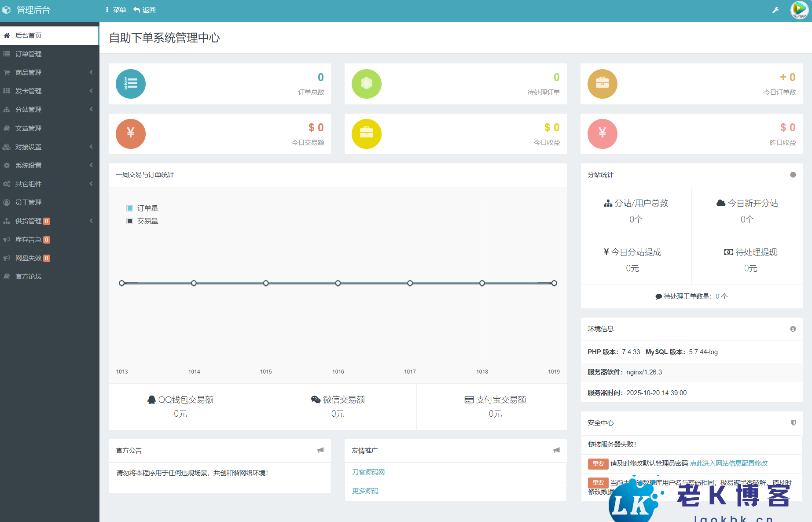Open the 刀客源码网 link
812x522 pixels.
368,472
